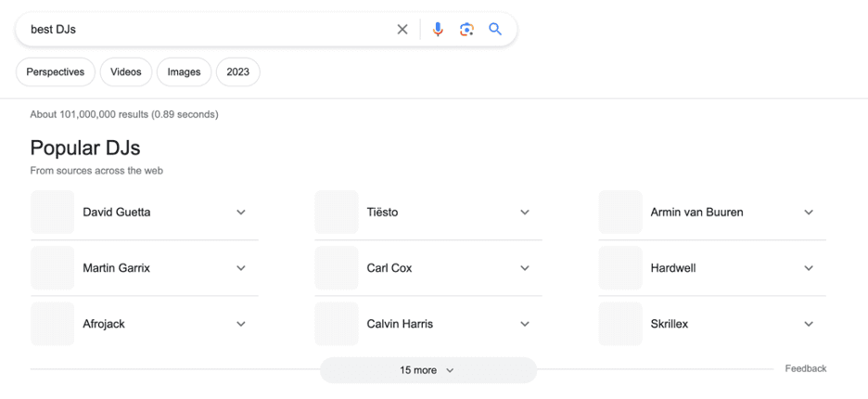
Task: Start voice search with the microphone icon
Action: pos(438,30)
